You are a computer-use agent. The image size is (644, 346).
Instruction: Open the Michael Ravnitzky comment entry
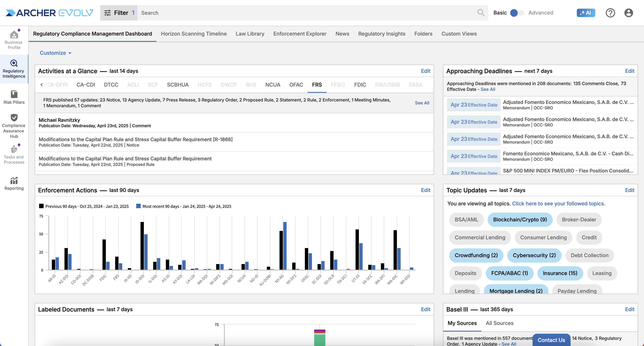234,123
